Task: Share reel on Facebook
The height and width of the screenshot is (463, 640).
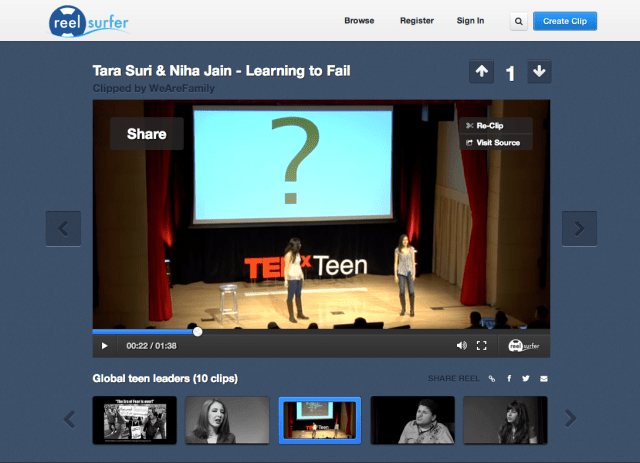Action: coord(509,378)
